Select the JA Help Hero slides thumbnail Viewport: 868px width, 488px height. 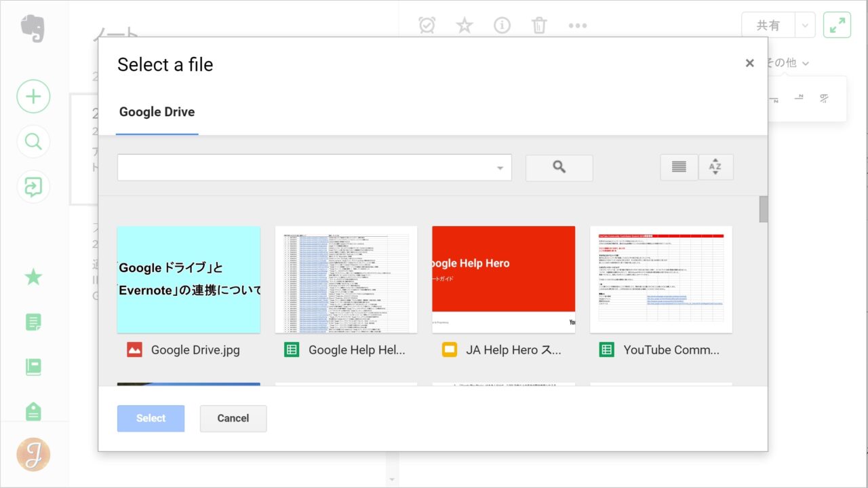click(x=503, y=280)
